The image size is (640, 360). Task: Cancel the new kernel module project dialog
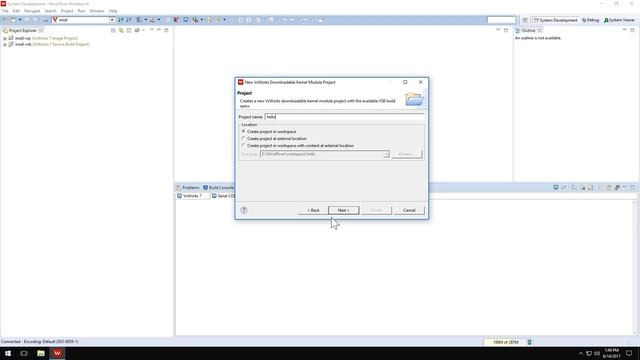click(x=409, y=210)
